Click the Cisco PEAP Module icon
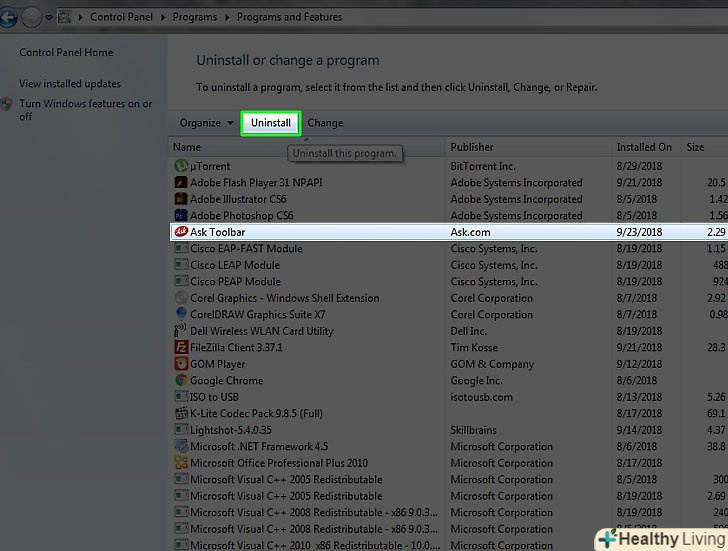This screenshot has width=728, height=551. (181, 281)
